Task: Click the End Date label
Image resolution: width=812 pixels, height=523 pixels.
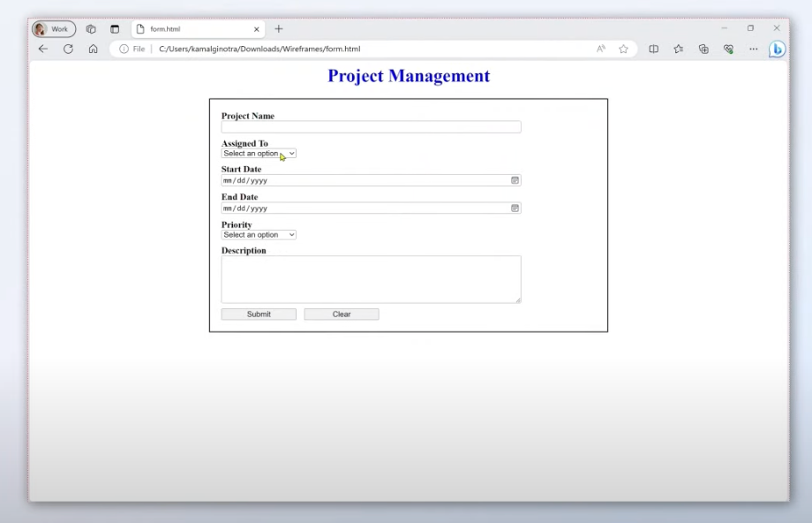Action: tap(239, 197)
